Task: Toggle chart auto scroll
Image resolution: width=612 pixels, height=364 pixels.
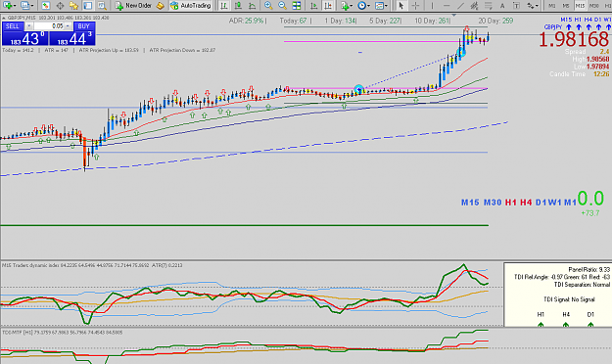Action: (x=313, y=6)
